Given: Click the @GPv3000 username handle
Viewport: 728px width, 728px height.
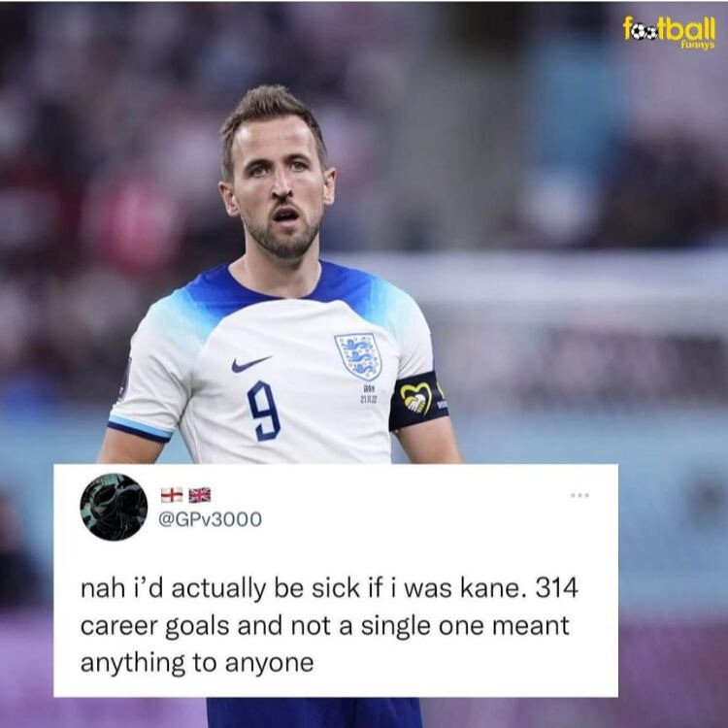Looking at the screenshot, I should click(211, 519).
